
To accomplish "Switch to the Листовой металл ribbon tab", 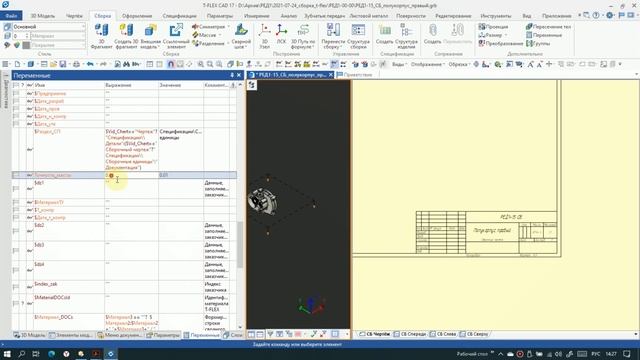I will [369, 16].
